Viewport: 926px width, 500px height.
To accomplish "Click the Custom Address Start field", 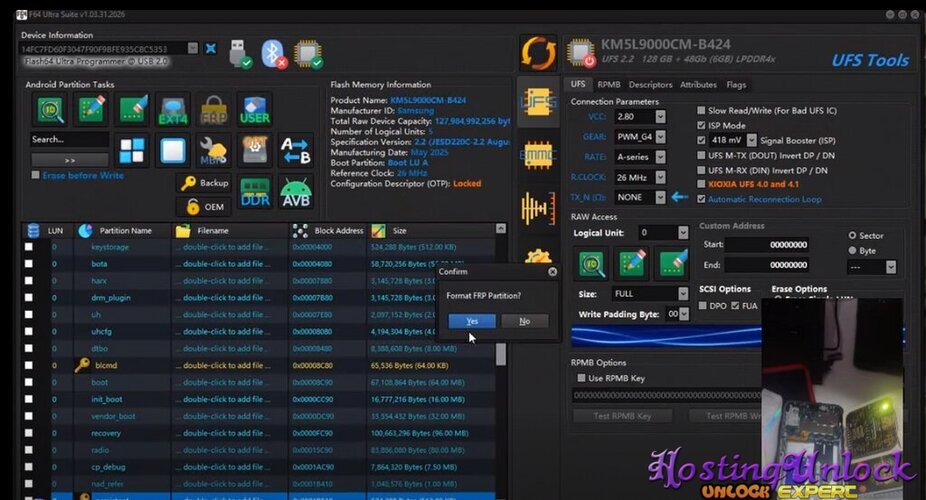I will [767, 244].
